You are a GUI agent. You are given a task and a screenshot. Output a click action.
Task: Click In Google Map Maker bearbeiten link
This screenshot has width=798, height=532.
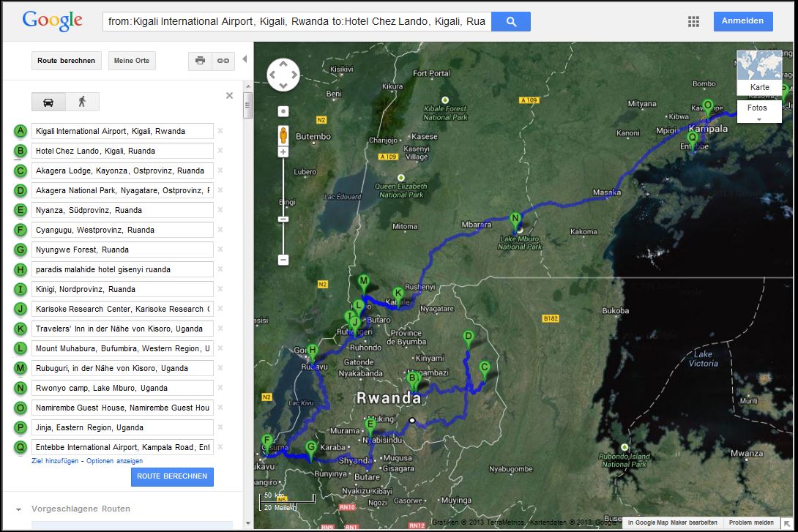coord(672,522)
